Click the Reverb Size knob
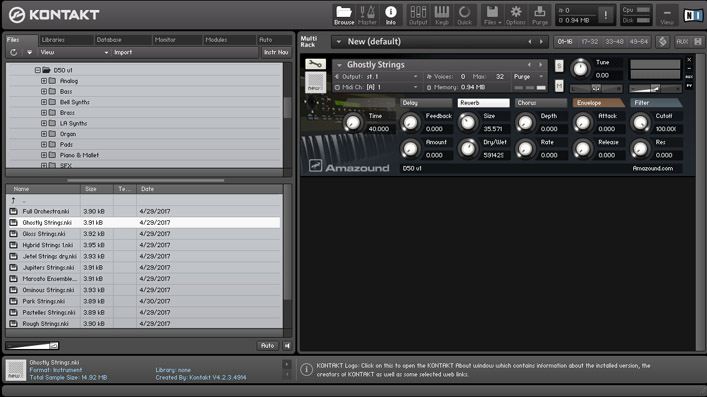 point(468,122)
